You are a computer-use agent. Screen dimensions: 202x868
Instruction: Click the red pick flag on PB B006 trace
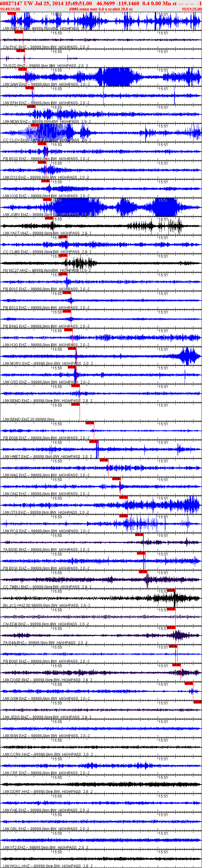[x=89, y=423]
